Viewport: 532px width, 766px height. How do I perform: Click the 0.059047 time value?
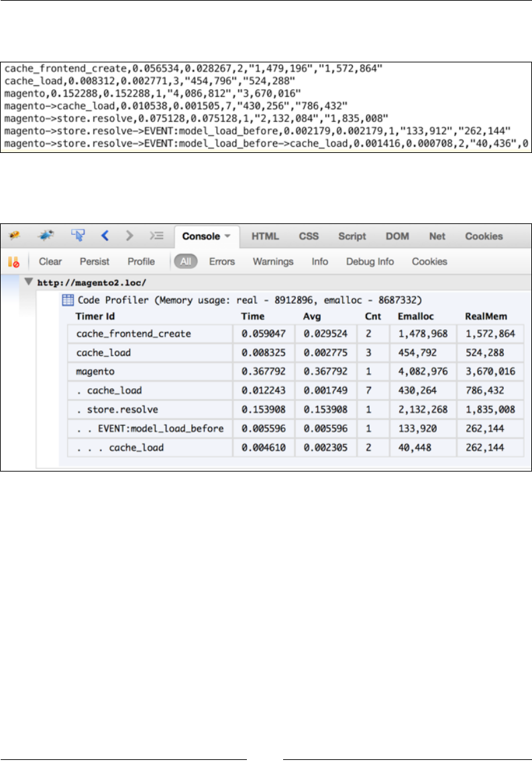click(x=264, y=333)
